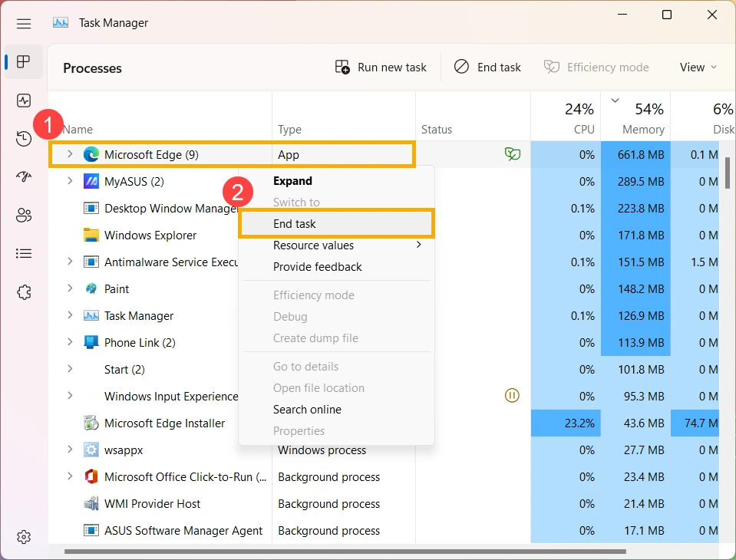
Task: Open the hamburger navigation menu
Action: [24, 24]
